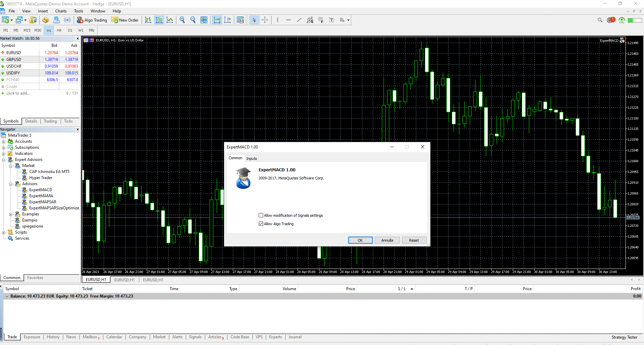Click the Market Watch dollar icon
Screen dimensions: 644x345
33,20
